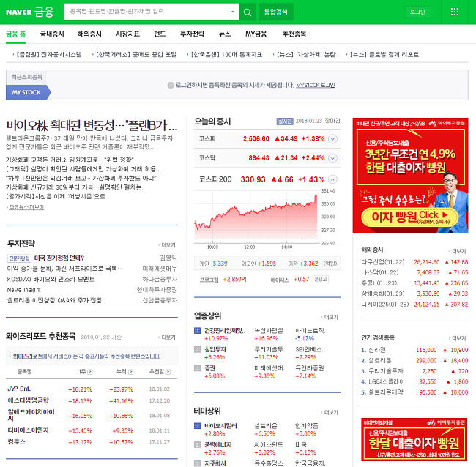Open [금감원] 전자공시시스템 link
476x467 pixels.
point(48,55)
